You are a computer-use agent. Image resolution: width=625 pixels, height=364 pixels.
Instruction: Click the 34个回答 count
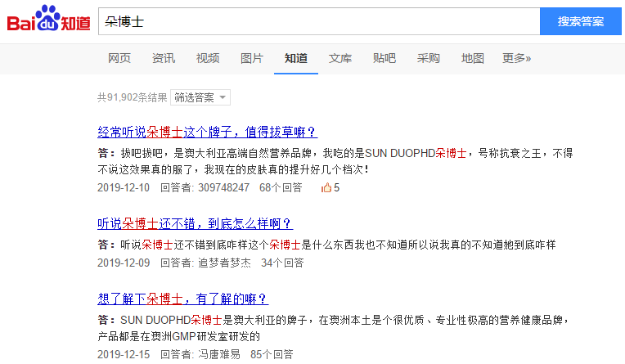282,263
